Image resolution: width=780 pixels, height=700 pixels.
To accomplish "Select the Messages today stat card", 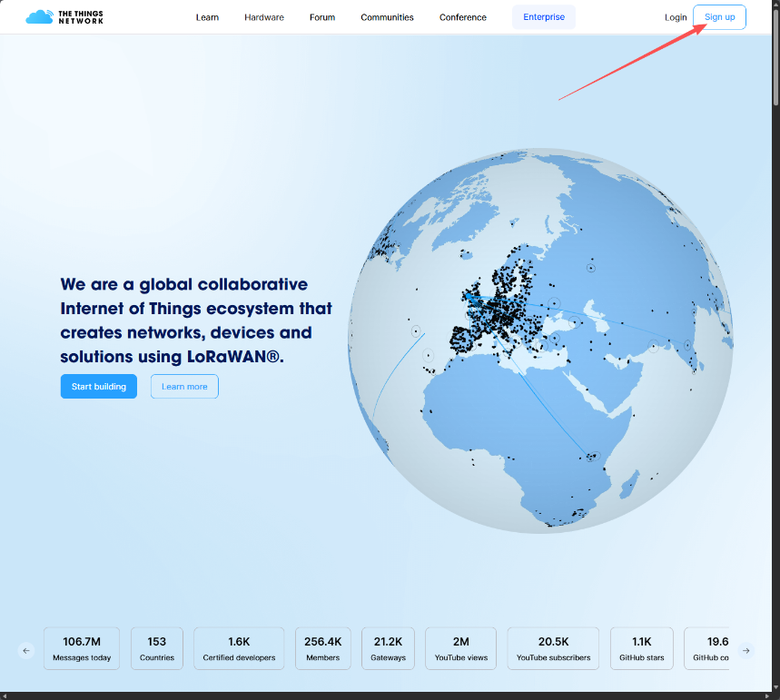I will pos(82,648).
